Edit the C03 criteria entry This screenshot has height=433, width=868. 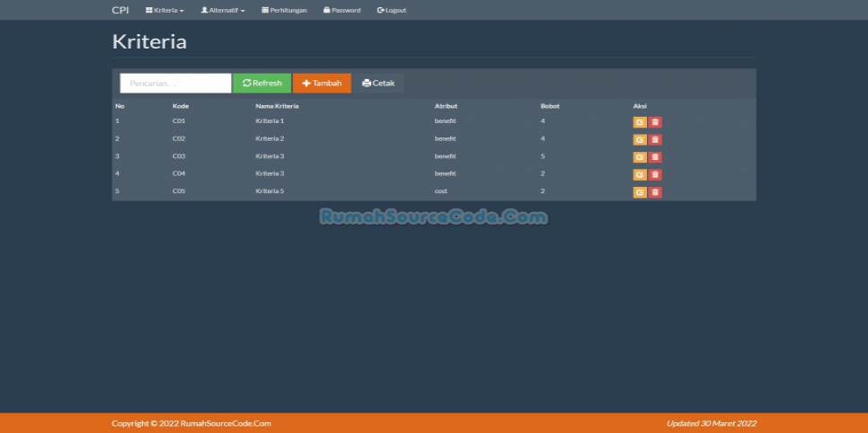pyautogui.click(x=639, y=157)
